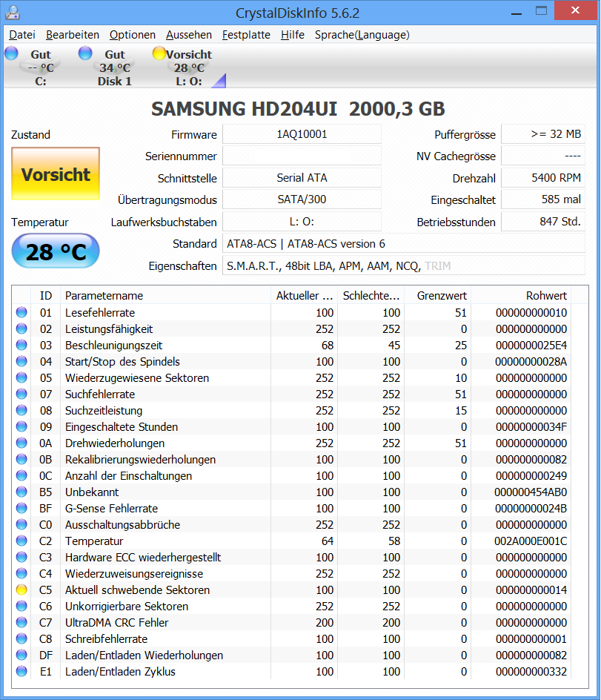Viewport: 601px width, 700px height.
Task: Click the status icon for Lesefehlerrate
Action: coord(21,312)
